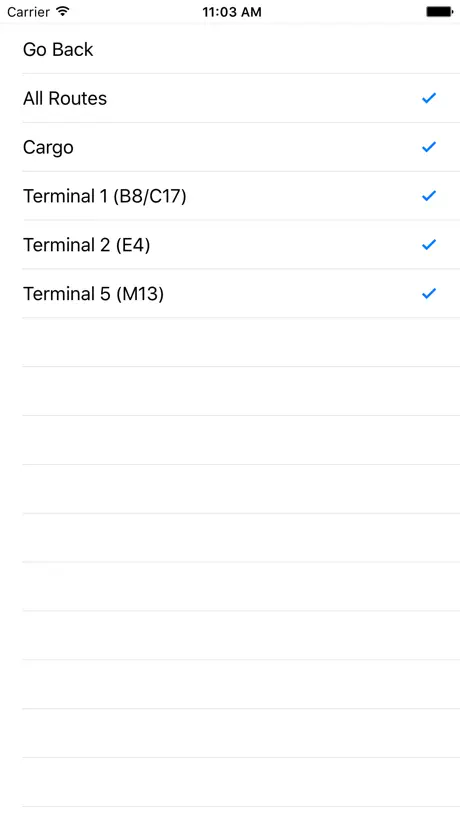Tap the battery icon in status bar
This screenshot has height=818, width=460.
pyautogui.click(x=439, y=11)
